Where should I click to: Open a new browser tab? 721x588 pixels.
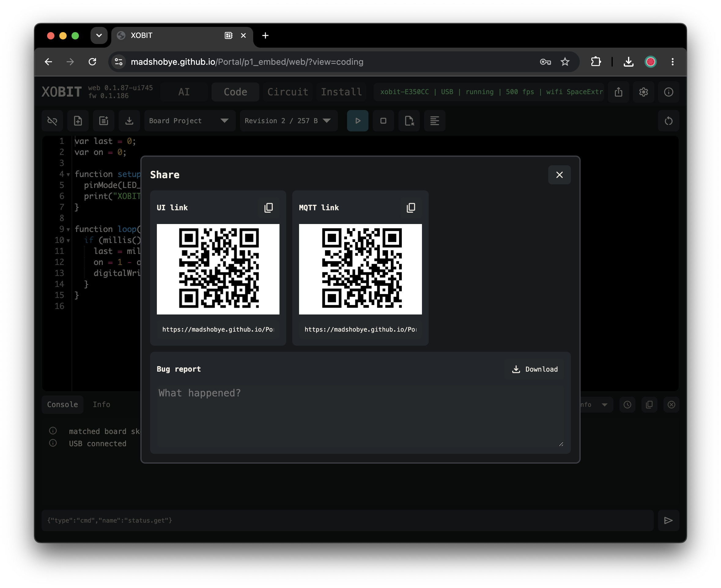coord(265,35)
